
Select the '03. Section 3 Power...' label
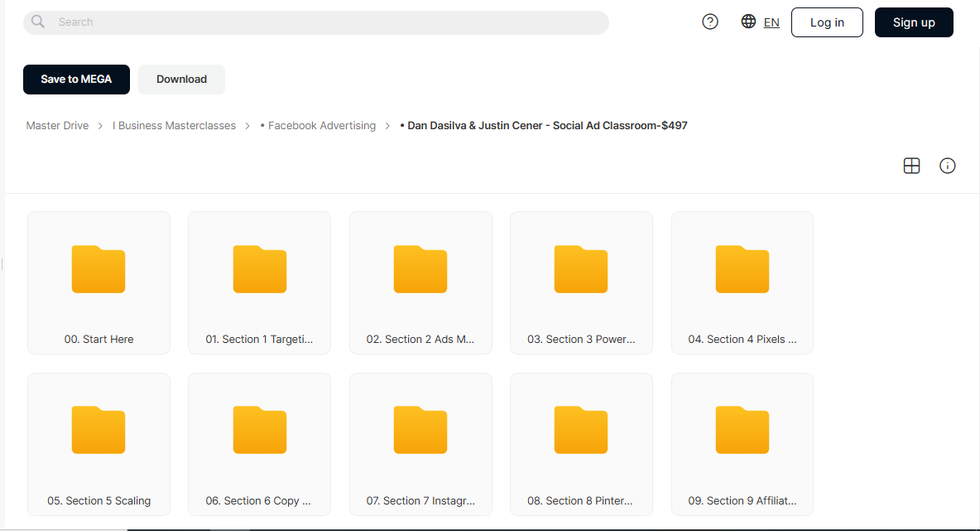tap(581, 340)
